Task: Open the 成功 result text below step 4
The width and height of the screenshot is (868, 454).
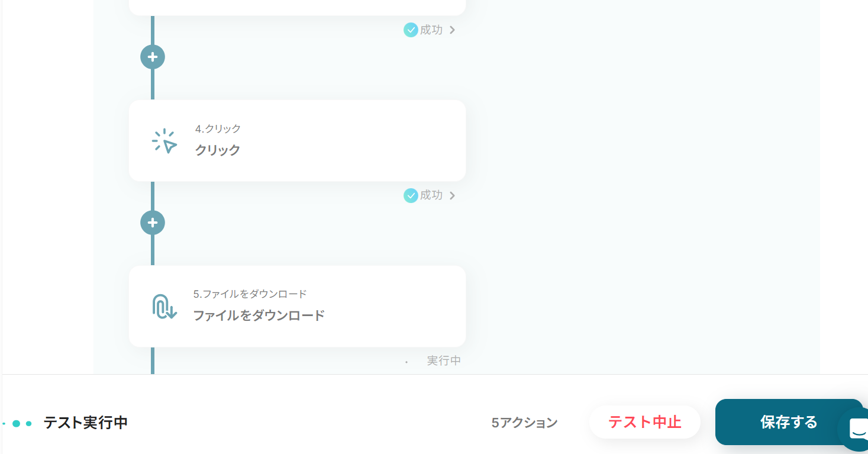Action: pyautogui.click(x=431, y=195)
